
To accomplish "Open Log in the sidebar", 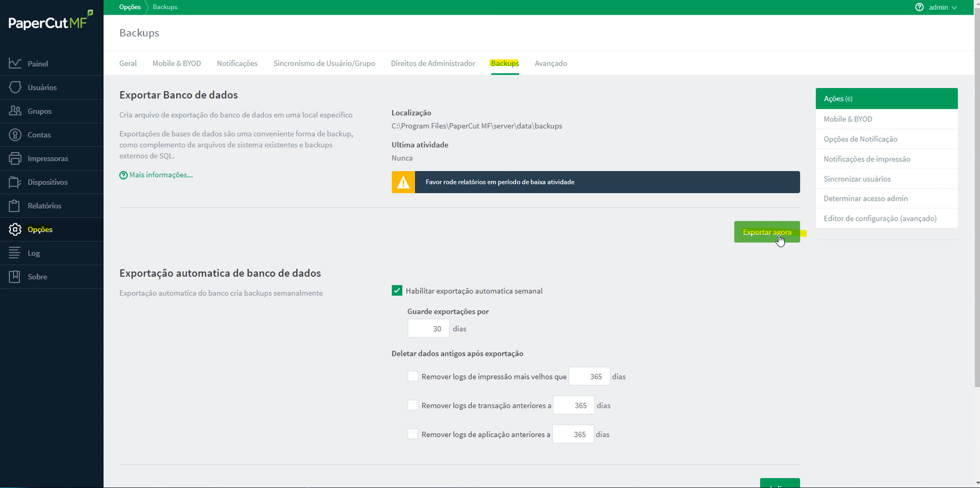I will pos(52,253).
